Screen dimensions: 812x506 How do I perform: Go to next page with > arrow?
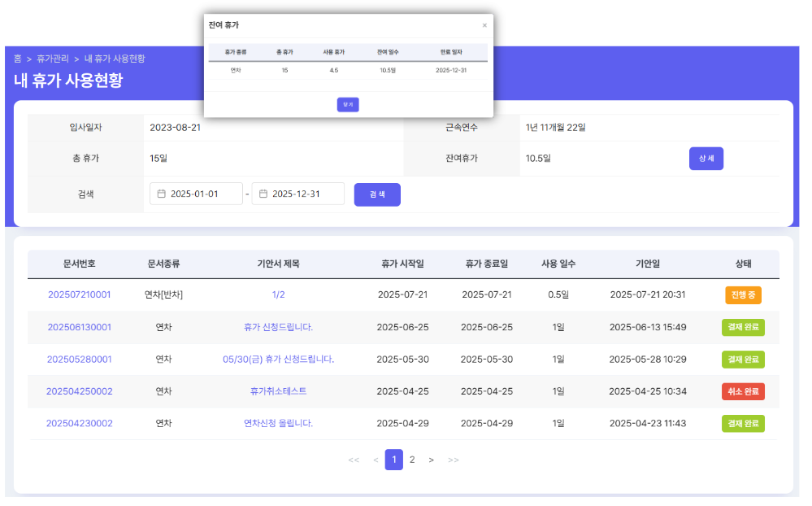(431, 460)
